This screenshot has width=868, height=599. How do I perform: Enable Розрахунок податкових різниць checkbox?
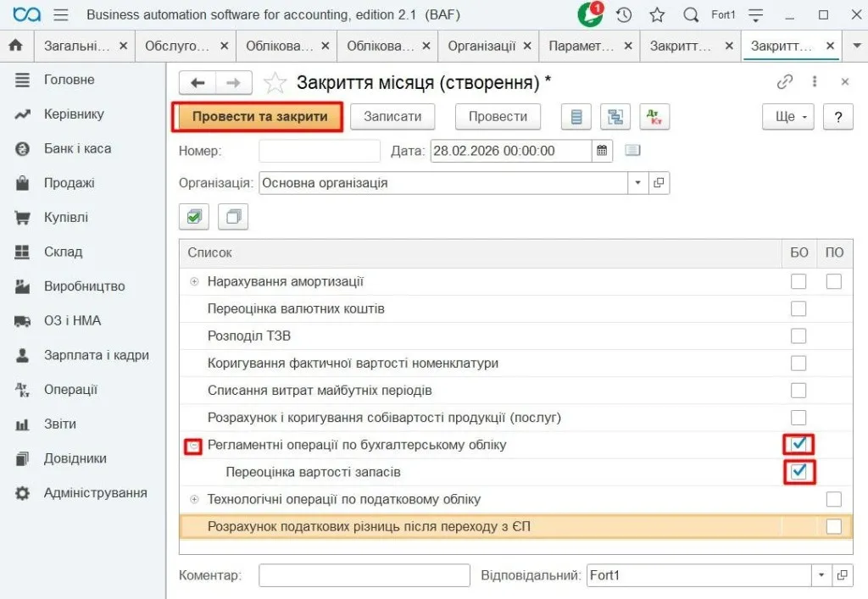(834, 526)
